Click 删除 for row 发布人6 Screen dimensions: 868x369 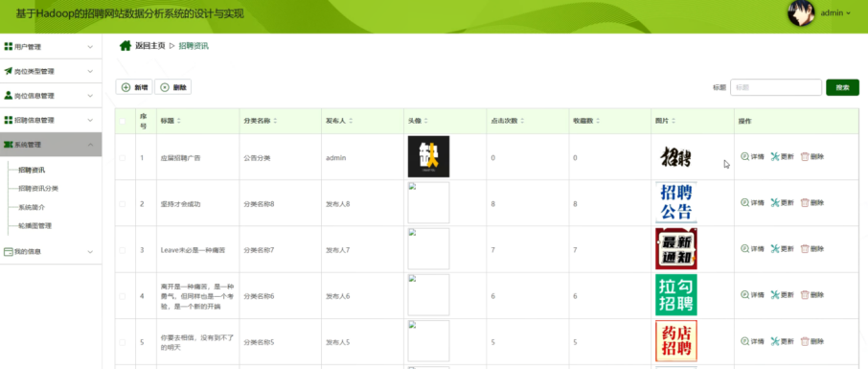pyautogui.click(x=812, y=295)
